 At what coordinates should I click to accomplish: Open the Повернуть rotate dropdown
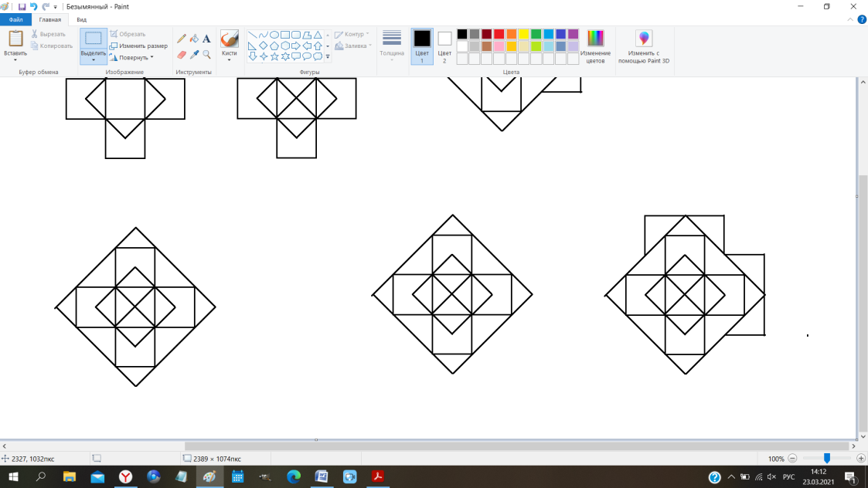133,57
